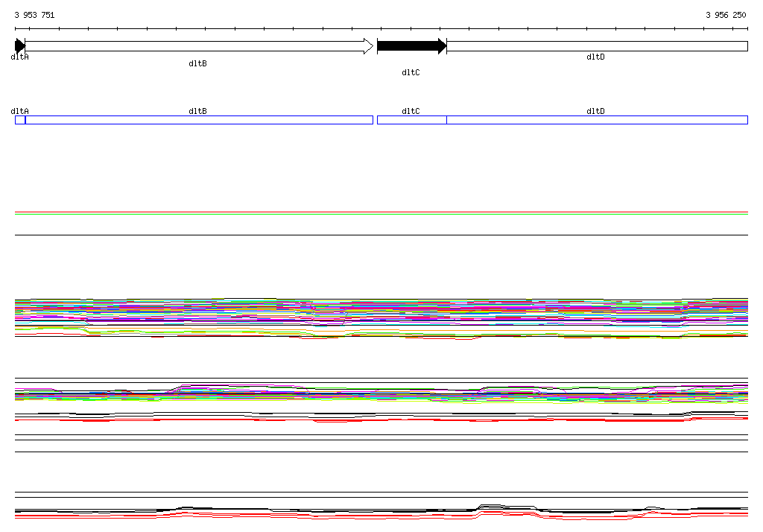The width and height of the screenshot is (763, 532).
Task: Click the dltD label under the gene bar
Action: [595, 57]
